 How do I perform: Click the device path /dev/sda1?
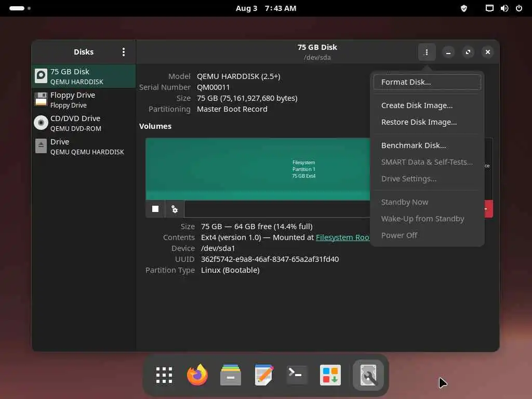pos(218,248)
